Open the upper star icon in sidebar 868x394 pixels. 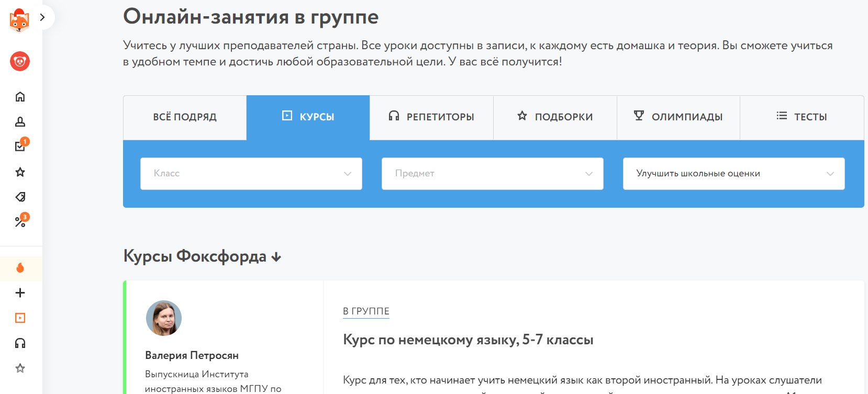pos(20,172)
